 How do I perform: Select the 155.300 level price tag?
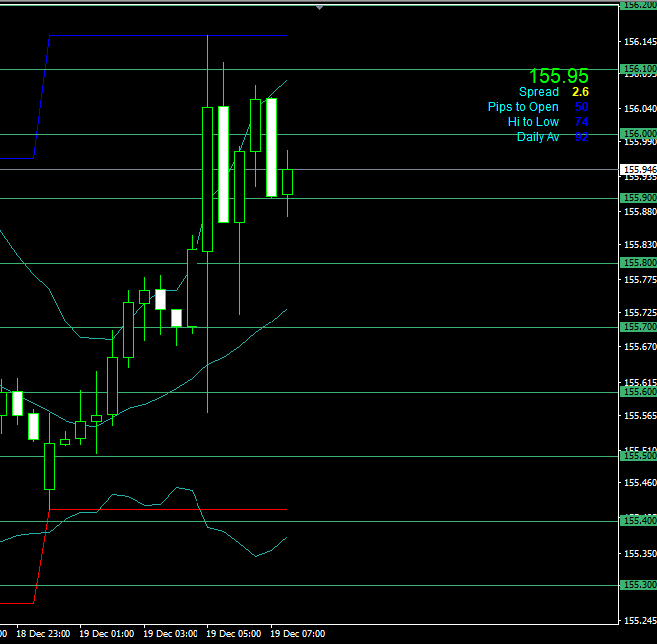tap(637, 585)
